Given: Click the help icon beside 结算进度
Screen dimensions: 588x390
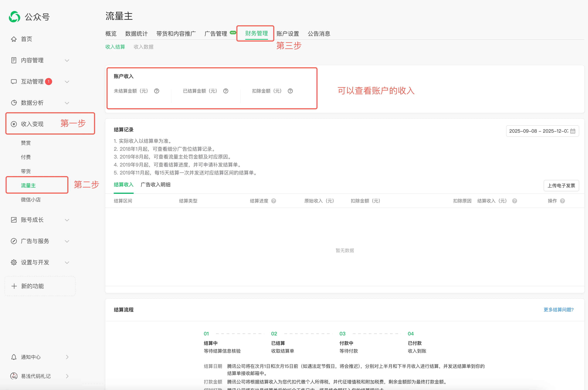Looking at the screenshot, I should pos(274,201).
